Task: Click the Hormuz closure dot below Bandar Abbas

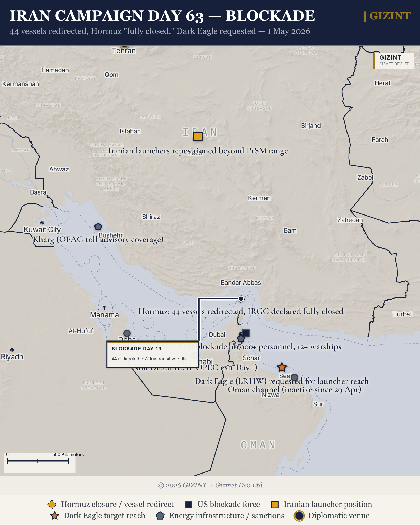Action: [241, 298]
